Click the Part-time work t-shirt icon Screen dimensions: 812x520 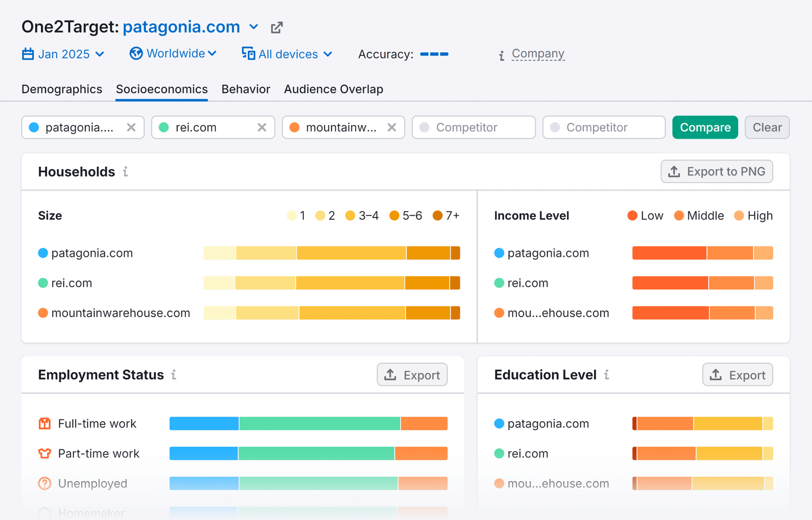pos(44,453)
